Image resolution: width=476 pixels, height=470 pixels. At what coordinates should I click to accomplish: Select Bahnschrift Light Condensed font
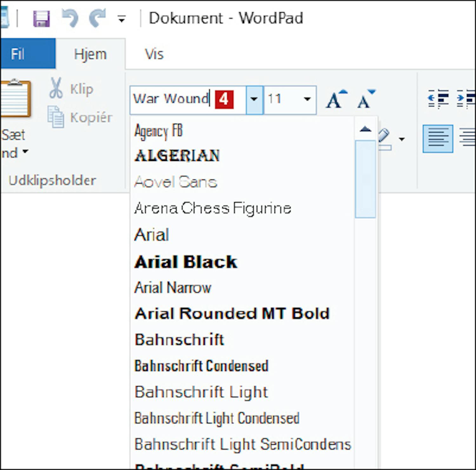click(x=242, y=418)
